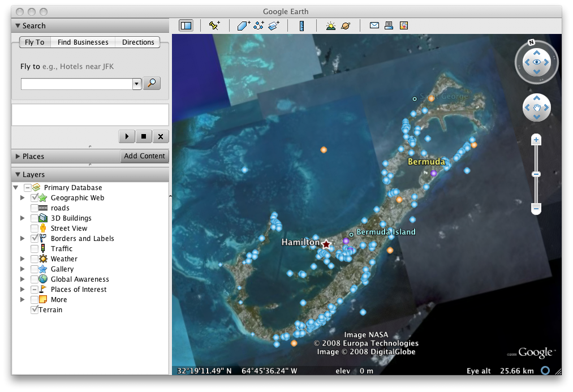Click the Traffic light layer icon
573x392 pixels.
click(x=43, y=248)
